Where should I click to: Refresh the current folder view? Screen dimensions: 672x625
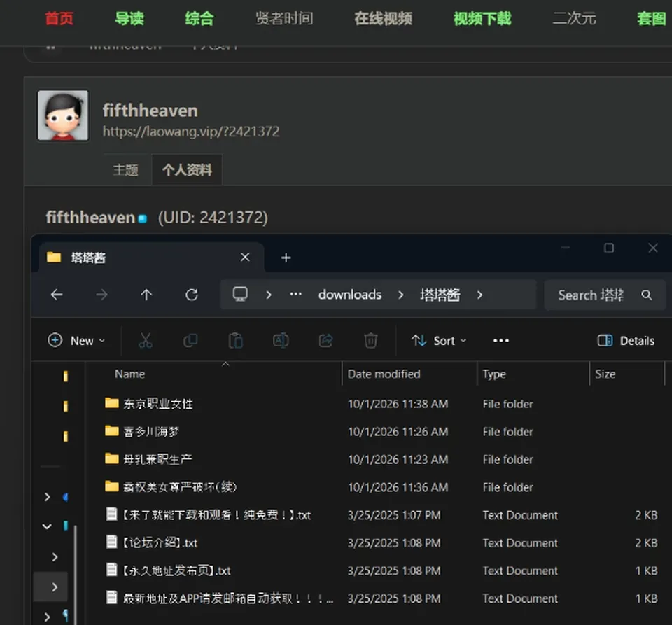click(x=192, y=295)
